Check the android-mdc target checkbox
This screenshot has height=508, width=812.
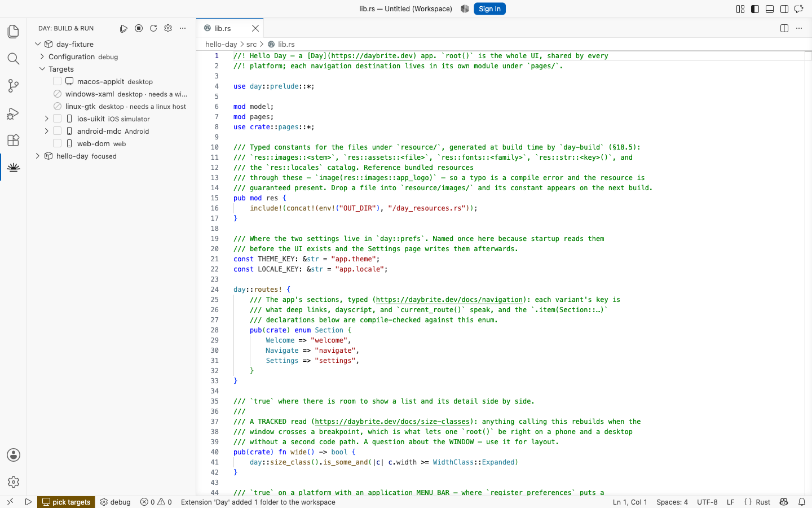[x=58, y=131]
